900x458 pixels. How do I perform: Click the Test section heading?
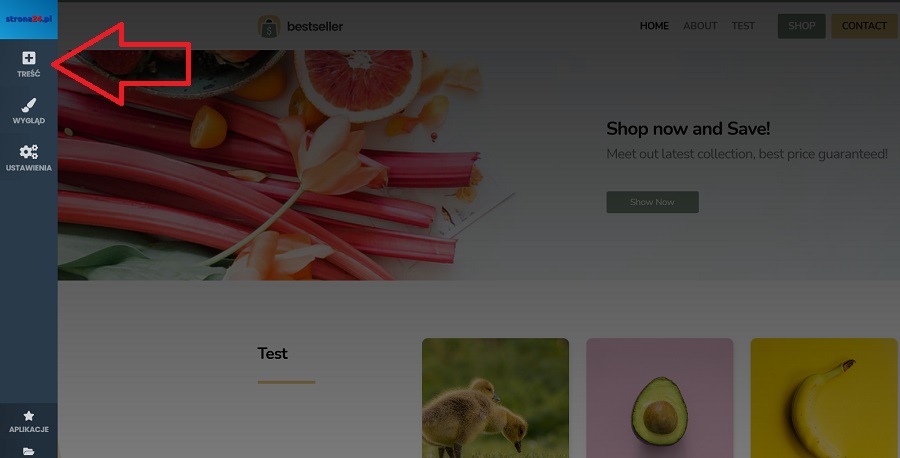273,354
